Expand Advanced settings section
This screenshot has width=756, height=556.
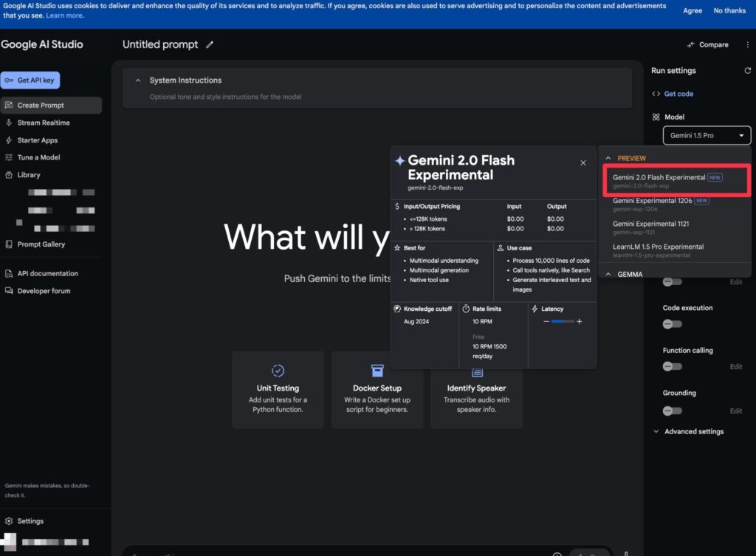pos(688,432)
